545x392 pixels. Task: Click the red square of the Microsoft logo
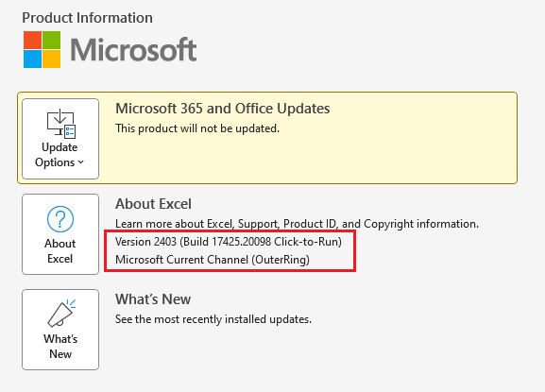(32, 40)
